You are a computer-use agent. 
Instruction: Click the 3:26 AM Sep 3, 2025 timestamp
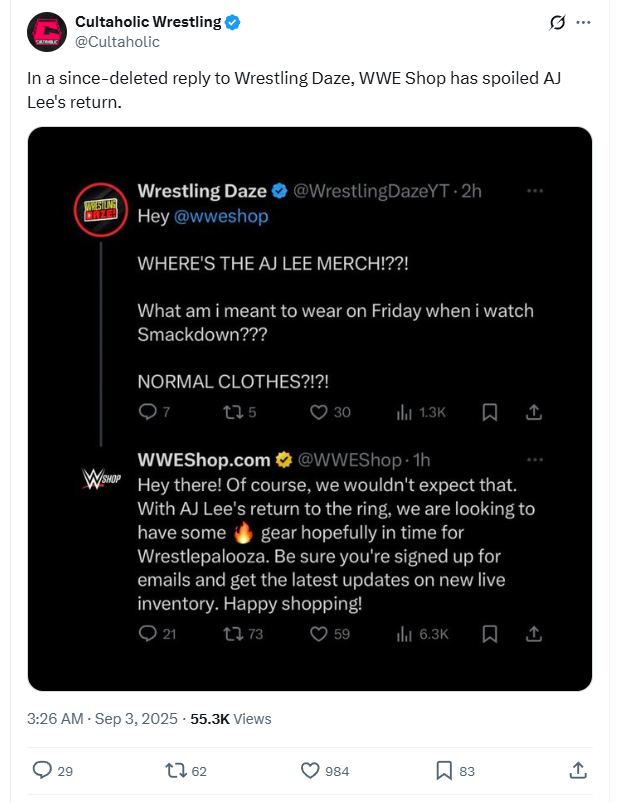[102, 718]
